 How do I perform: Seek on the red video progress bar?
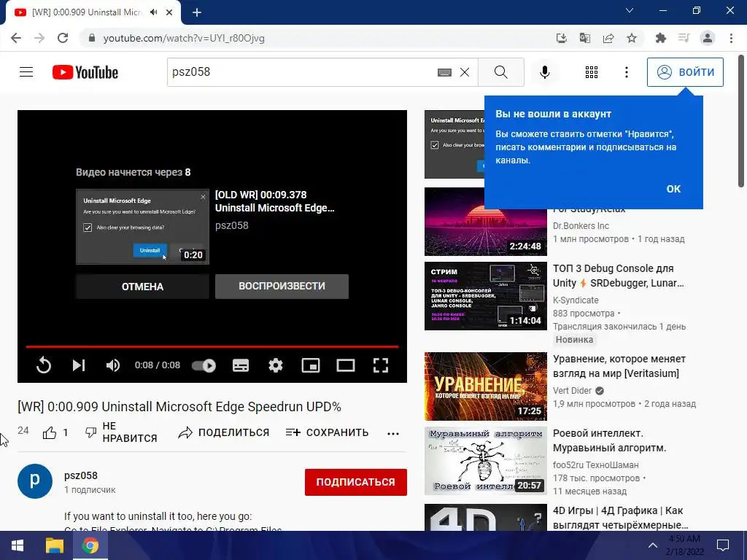click(x=212, y=346)
